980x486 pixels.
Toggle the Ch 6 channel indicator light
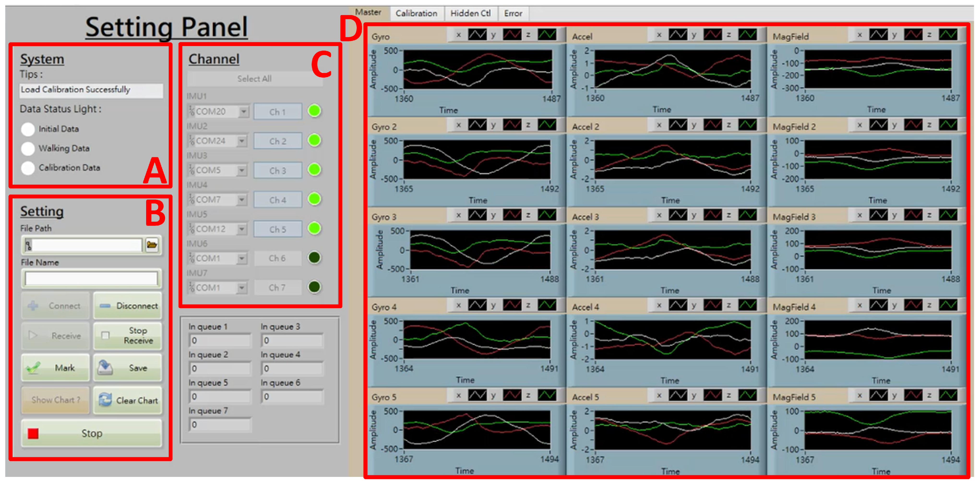pyautogui.click(x=314, y=258)
